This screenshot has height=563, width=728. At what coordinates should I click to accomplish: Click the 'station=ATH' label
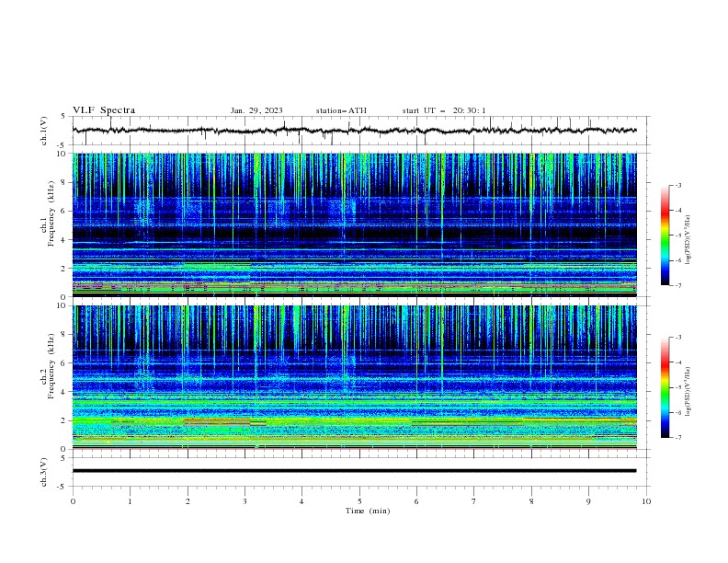[341, 110]
